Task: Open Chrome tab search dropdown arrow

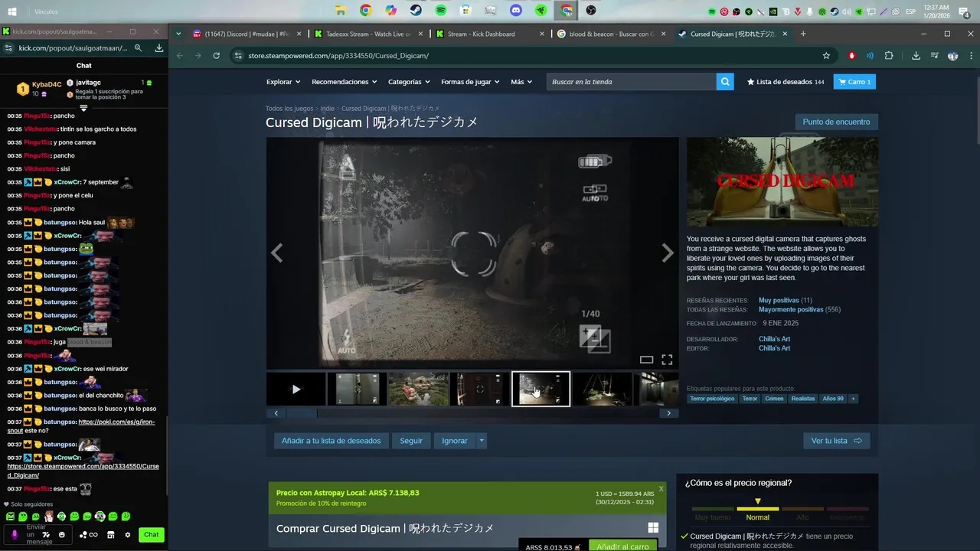Action: tap(178, 34)
